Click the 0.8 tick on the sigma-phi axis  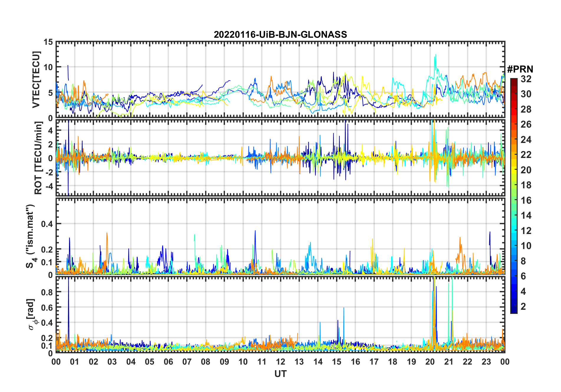47,292
